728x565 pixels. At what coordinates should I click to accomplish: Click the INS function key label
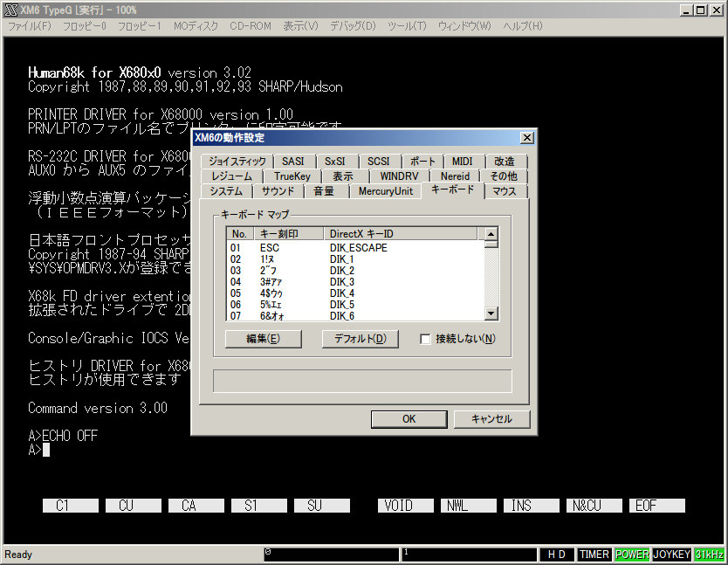tap(531, 506)
